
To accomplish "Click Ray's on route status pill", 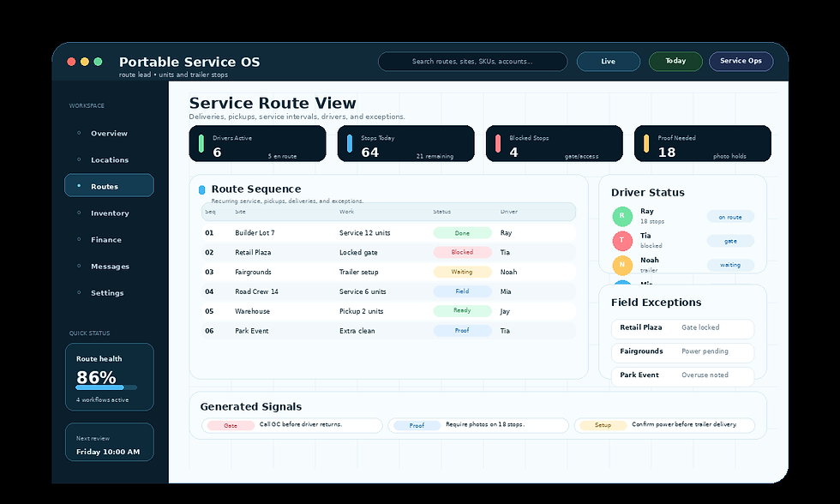I will [730, 217].
